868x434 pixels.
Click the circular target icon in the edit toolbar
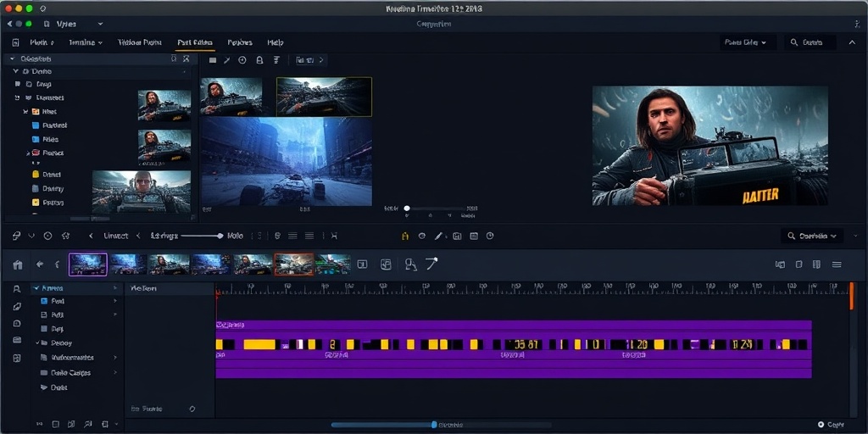47,236
